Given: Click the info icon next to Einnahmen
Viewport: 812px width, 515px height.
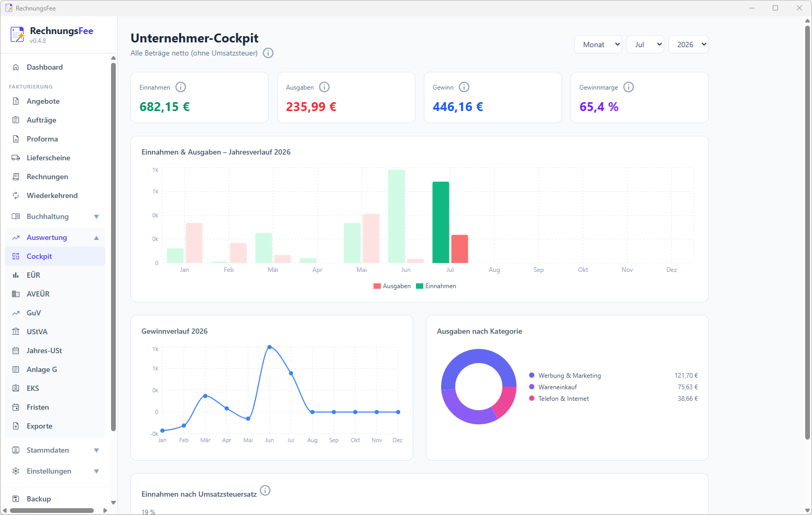Looking at the screenshot, I should click(181, 87).
